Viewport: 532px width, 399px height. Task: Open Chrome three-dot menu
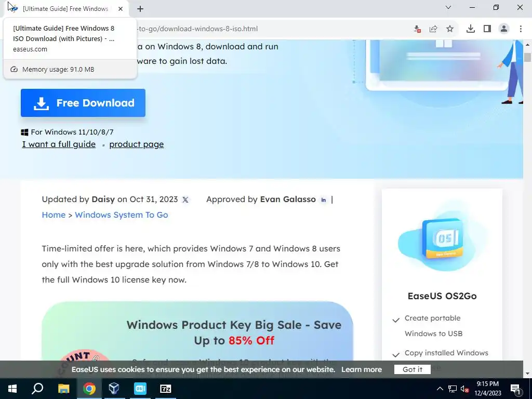point(521,29)
